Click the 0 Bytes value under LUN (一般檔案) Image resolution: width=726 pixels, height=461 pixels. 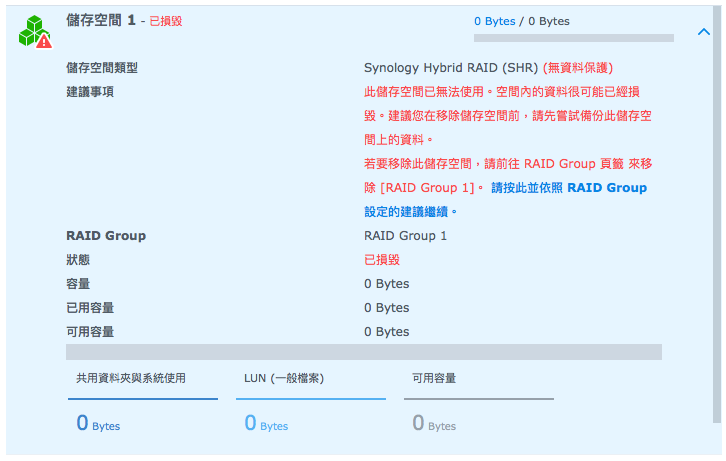(266, 423)
